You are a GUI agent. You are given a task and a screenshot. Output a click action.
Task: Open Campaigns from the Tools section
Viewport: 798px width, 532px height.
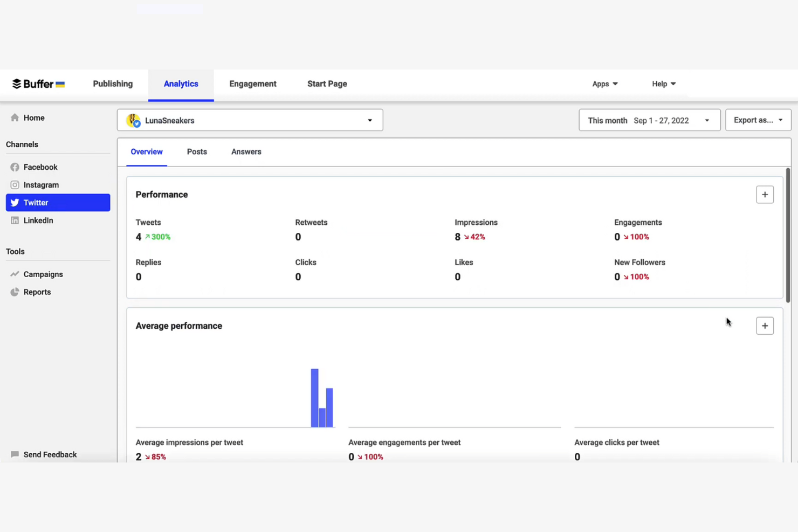(43, 274)
